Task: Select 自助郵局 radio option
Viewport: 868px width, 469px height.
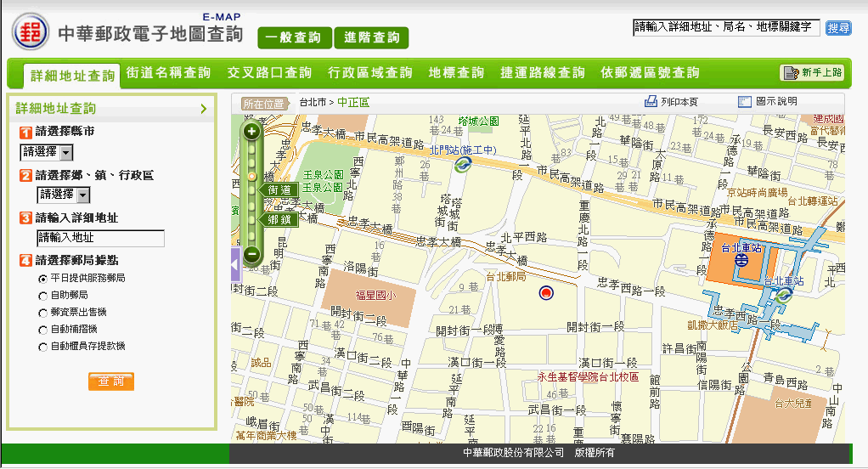Action: (42, 296)
